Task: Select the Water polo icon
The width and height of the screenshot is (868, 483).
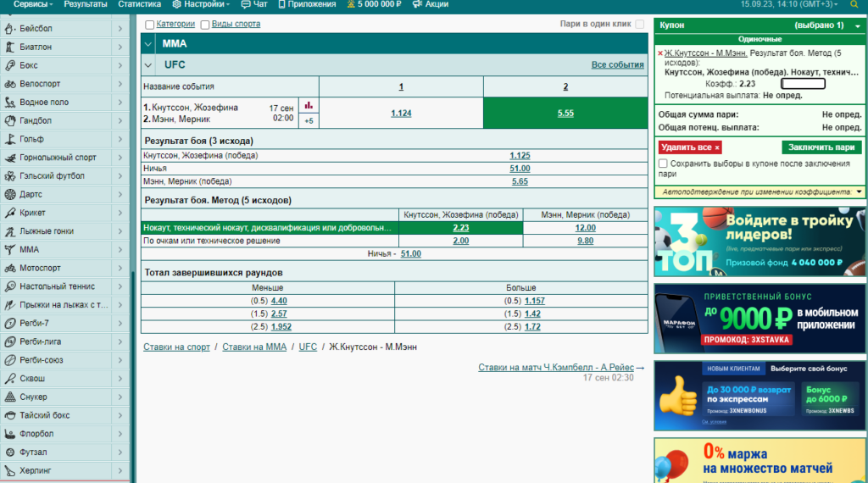Action: click(10, 103)
